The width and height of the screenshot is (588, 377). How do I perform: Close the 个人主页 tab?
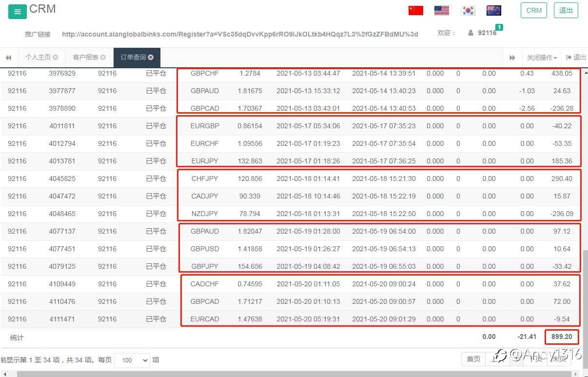[56, 58]
